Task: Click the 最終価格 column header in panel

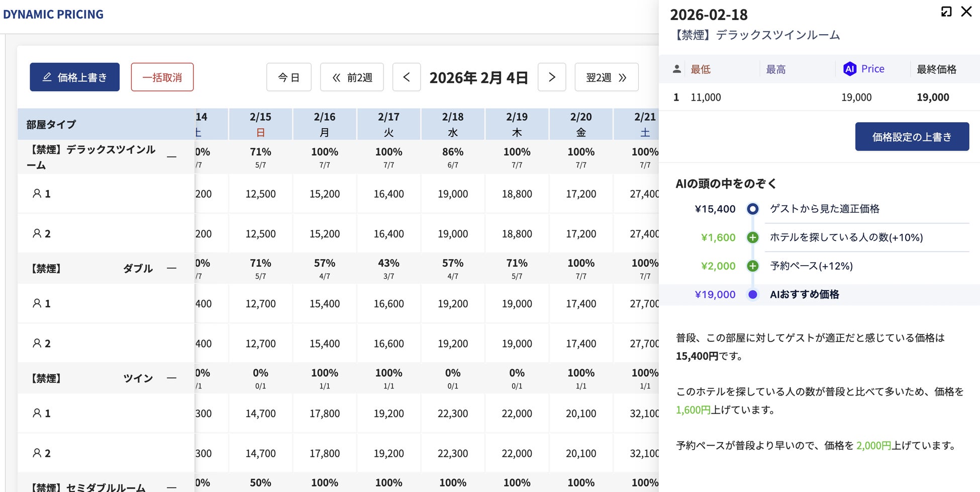Action: [x=936, y=69]
